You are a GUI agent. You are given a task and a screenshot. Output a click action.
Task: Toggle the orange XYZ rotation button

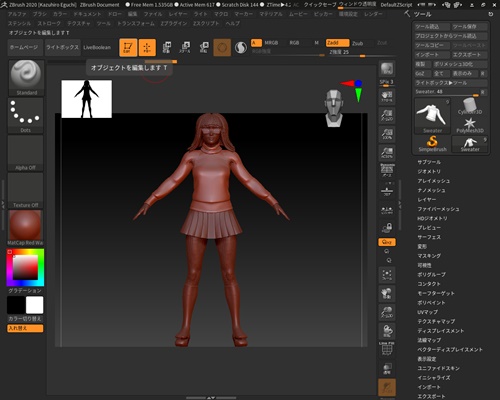pyautogui.click(x=387, y=242)
